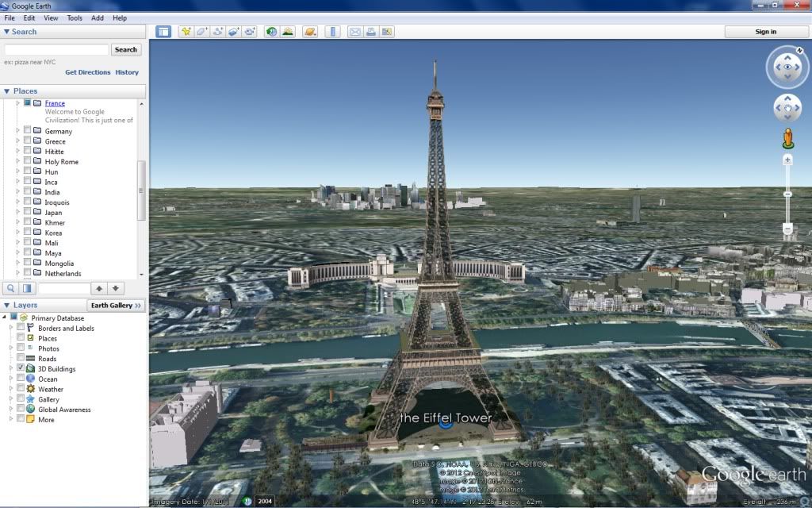Toggle the sidebar visibility button
812x508 pixels.
(x=163, y=32)
